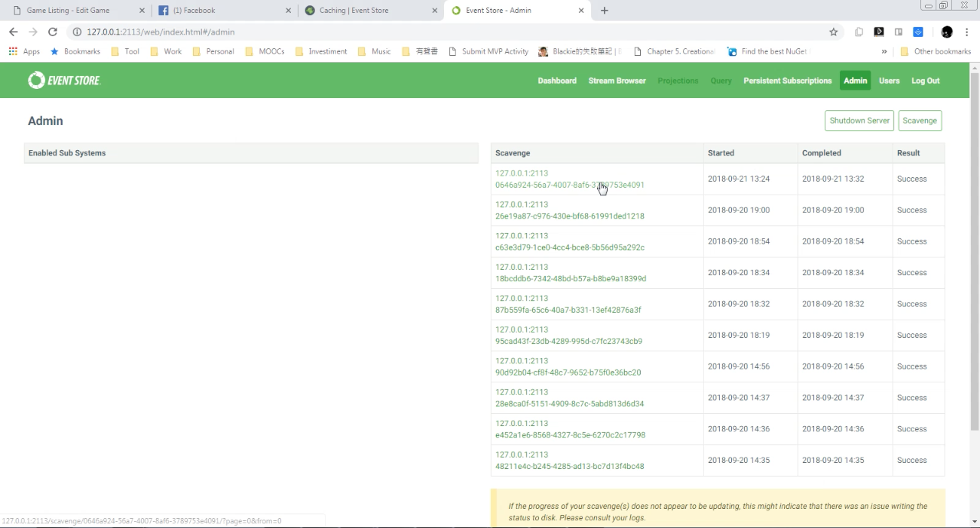Open the Query nav item

[x=720, y=80]
